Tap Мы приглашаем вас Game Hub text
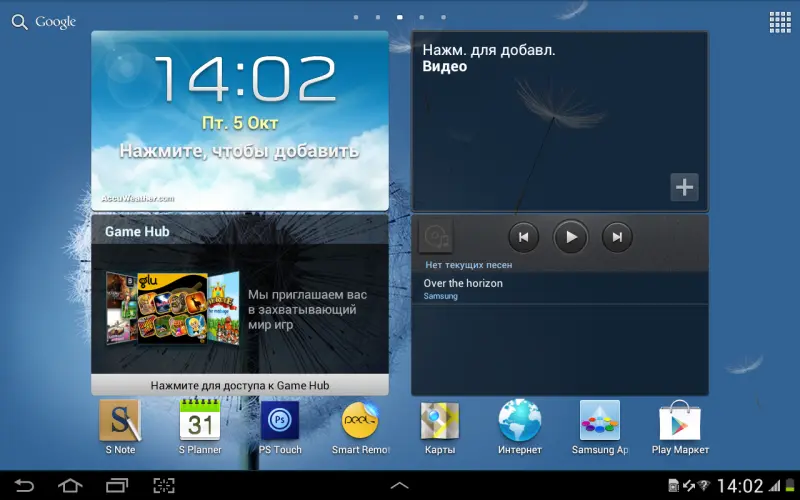Image resolution: width=800 pixels, height=500 pixels. (x=307, y=310)
